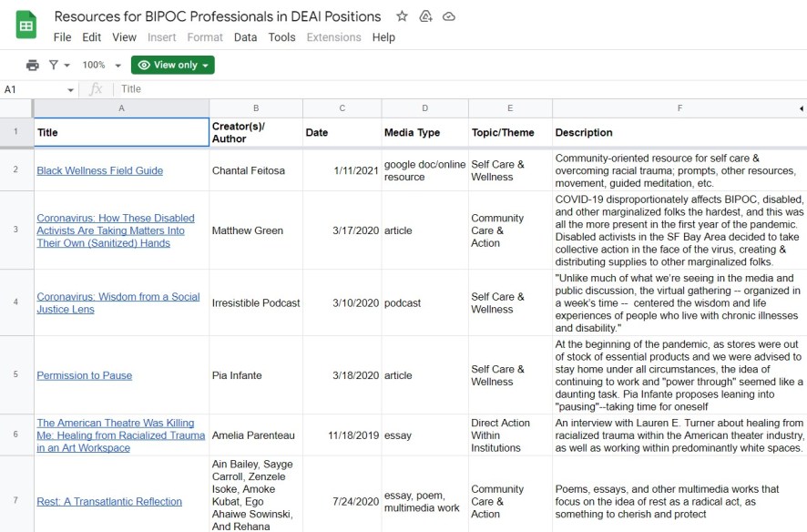
Task: Print the spreadsheet with printer icon
Action: point(33,65)
